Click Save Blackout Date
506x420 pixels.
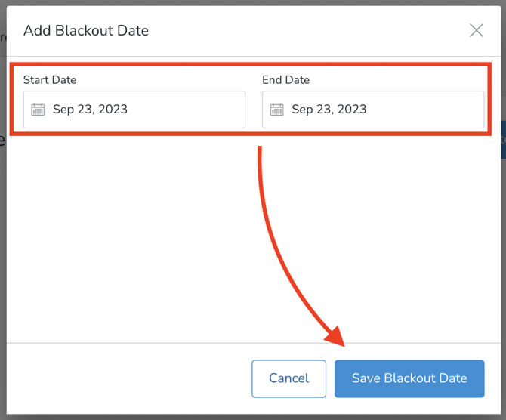click(x=409, y=378)
